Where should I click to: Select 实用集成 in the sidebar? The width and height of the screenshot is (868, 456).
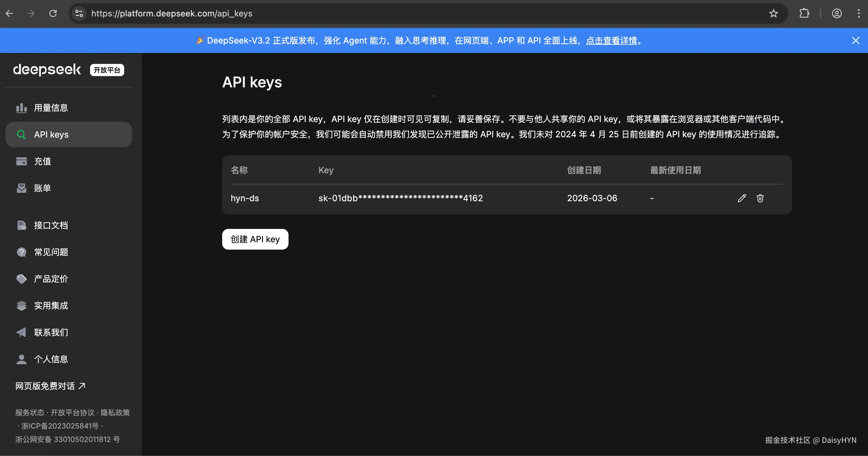pyautogui.click(x=51, y=306)
